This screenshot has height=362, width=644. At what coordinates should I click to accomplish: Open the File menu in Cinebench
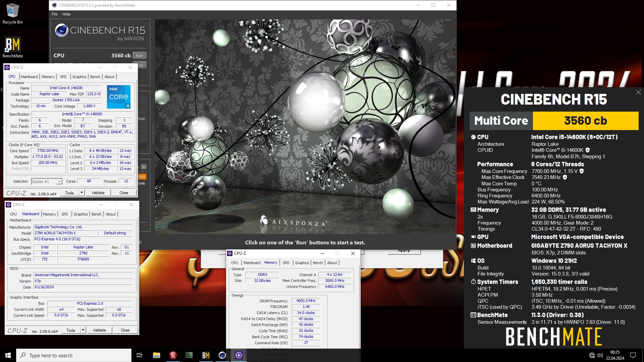(55, 14)
